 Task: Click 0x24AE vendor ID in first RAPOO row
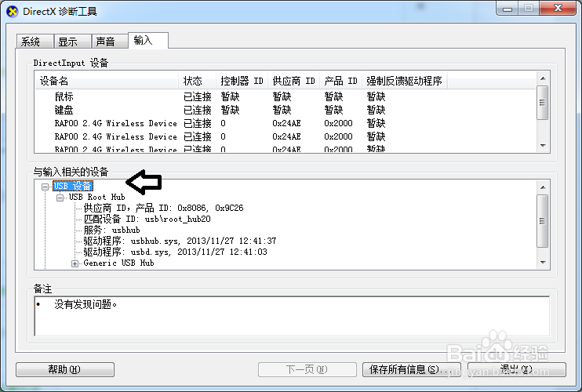point(286,124)
